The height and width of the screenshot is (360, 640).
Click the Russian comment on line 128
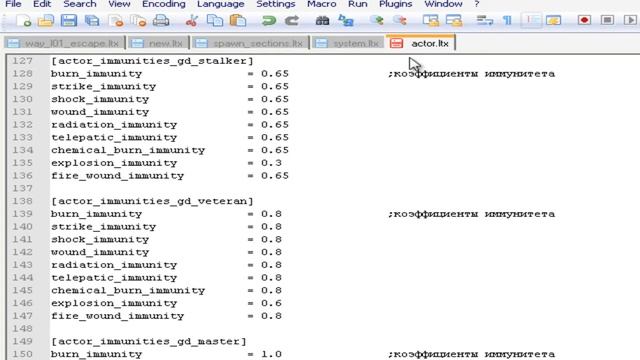point(471,74)
